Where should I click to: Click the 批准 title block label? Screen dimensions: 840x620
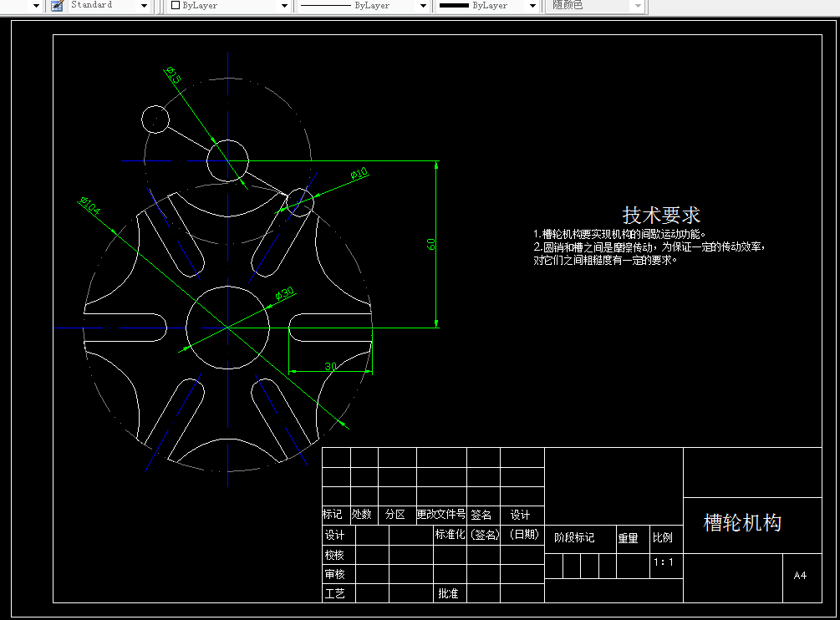pyautogui.click(x=448, y=594)
